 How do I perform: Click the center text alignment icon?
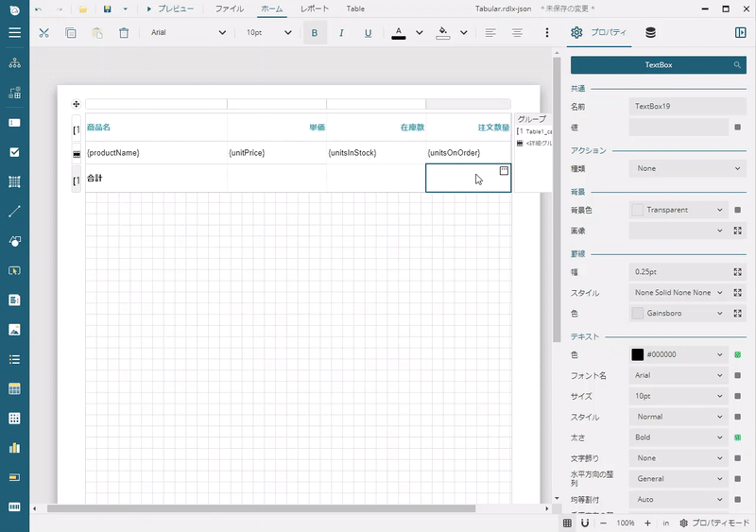coord(517,32)
